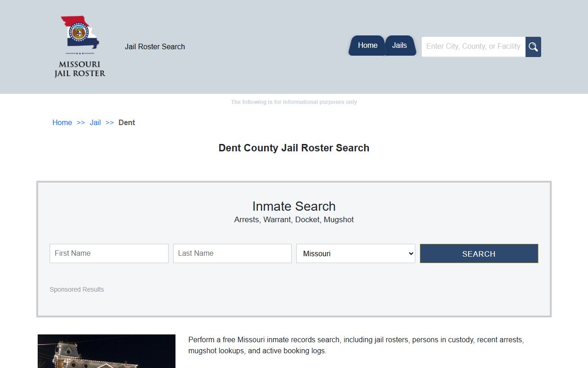Open the Jails tab in header
The height and width of the screenshot is (368, 588).
(x=400, y=46)
